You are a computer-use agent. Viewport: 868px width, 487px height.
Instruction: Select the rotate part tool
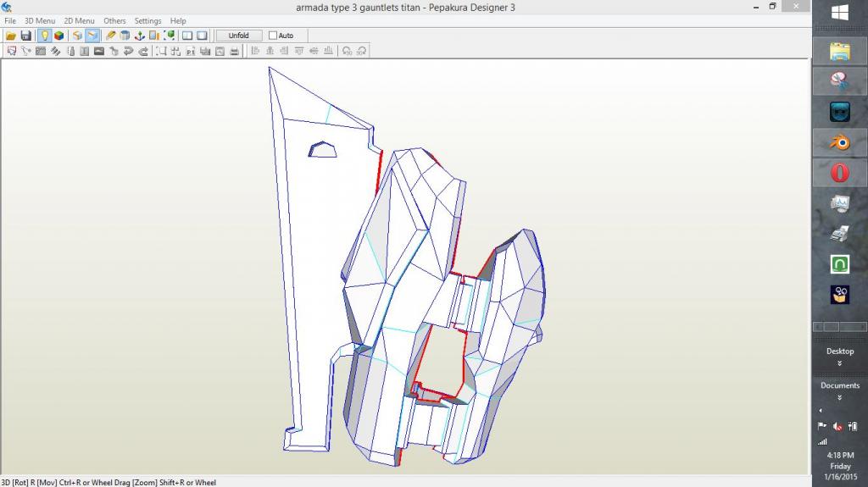pos(26,51)
